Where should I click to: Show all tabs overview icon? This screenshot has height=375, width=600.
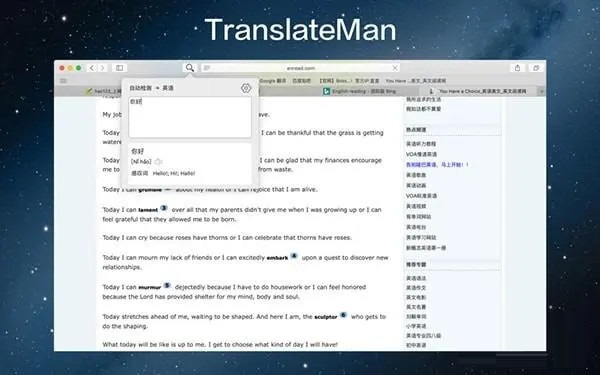536,68
